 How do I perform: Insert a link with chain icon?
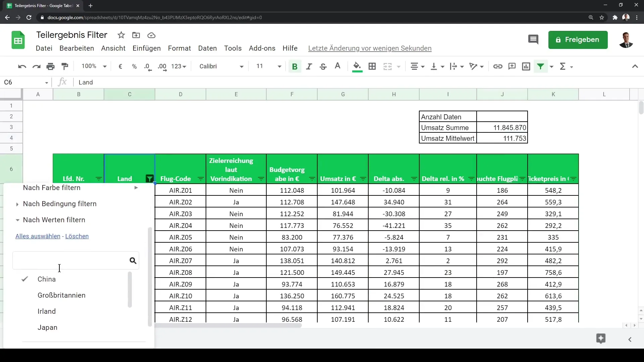point(498,66)
